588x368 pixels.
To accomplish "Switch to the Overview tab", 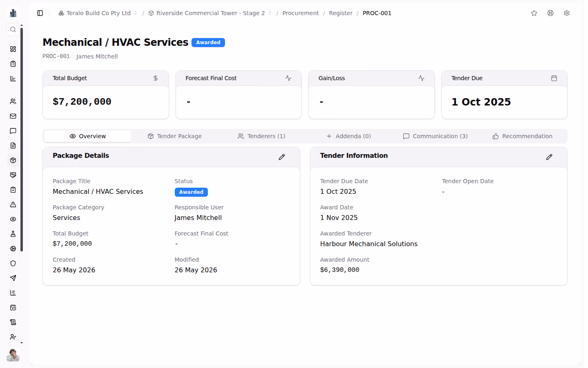I will point(87,136).
